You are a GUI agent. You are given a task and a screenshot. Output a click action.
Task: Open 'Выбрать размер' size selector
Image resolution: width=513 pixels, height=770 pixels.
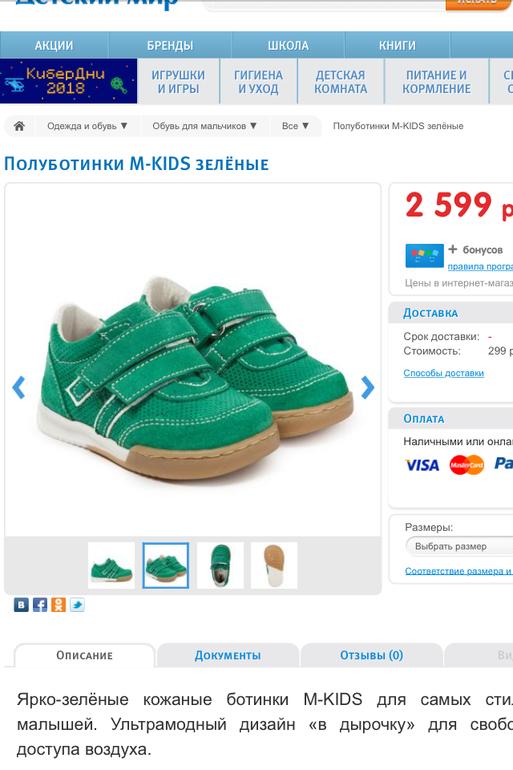459,547
